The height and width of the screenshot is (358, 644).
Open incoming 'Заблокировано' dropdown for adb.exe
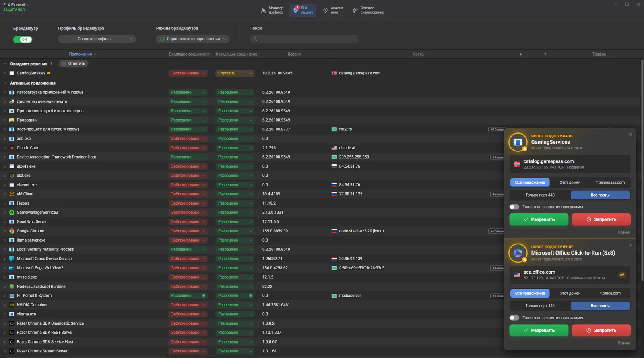pyautogui.click(x=188, y=139)
